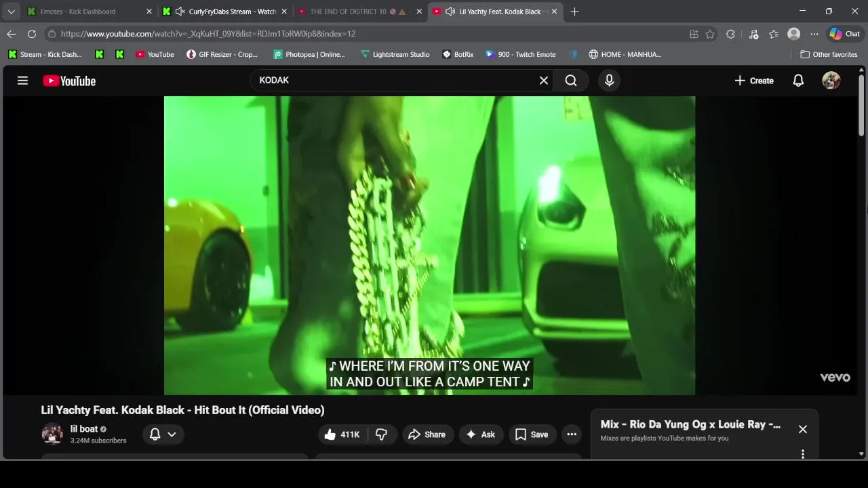
Task: Go to the YouTube home logo
Action: point(69,81)
